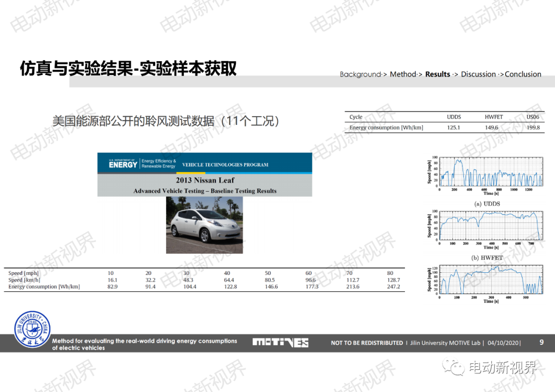The image size is (555, 392).
Task: Select the Method breadcrumb step
Action: pos(403,74)
